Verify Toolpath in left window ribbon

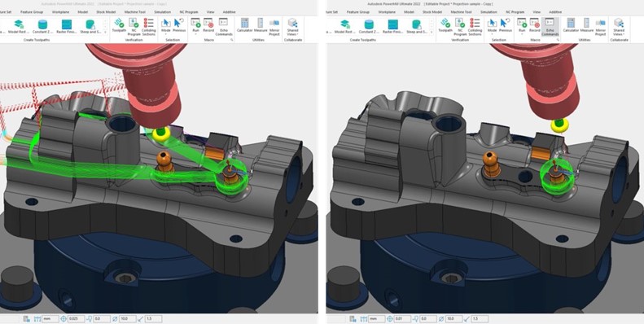[119, 25]
